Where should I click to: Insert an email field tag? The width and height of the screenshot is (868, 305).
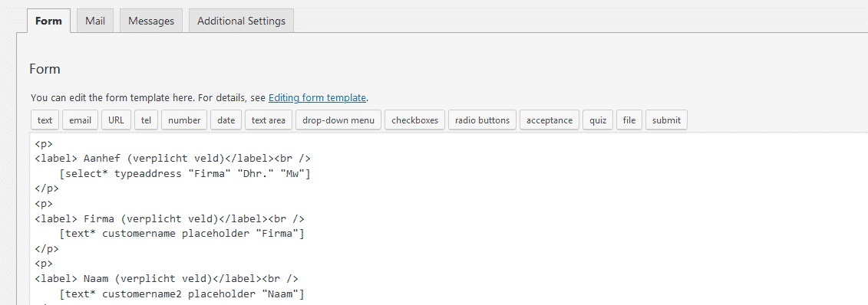(x=81, y=120)
